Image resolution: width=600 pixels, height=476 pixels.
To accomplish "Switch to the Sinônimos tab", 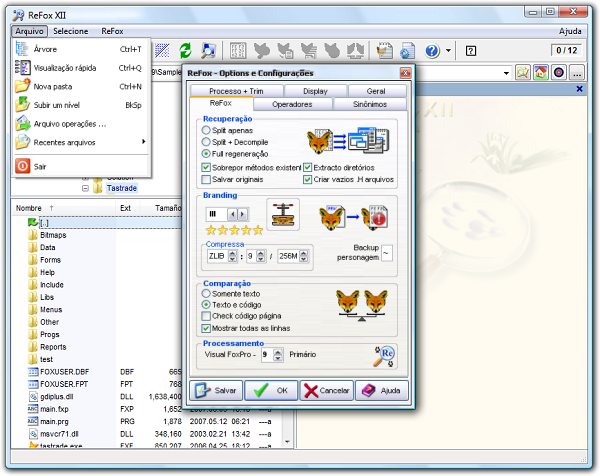I will pyautogui.click(x=370, y=104).
